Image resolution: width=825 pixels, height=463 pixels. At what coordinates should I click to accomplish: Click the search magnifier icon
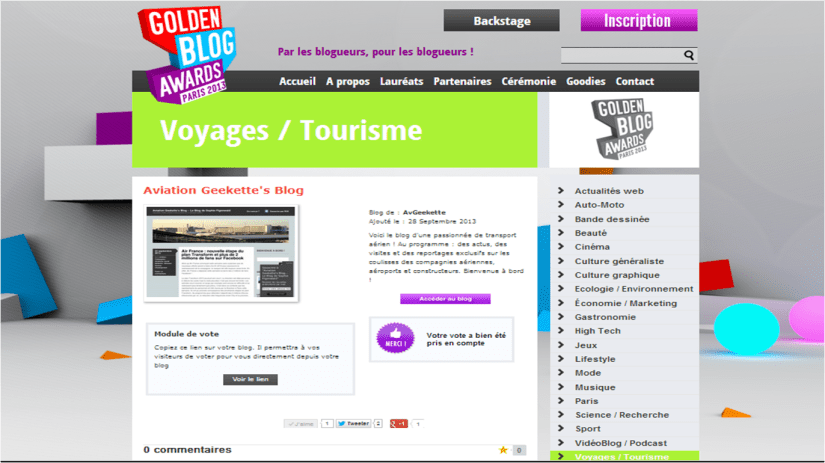pos(689,56)
